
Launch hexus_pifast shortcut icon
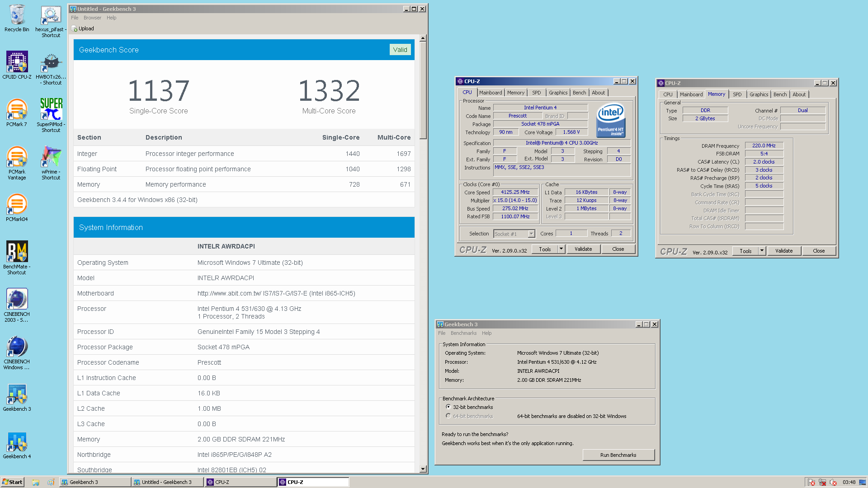point(51,21)
